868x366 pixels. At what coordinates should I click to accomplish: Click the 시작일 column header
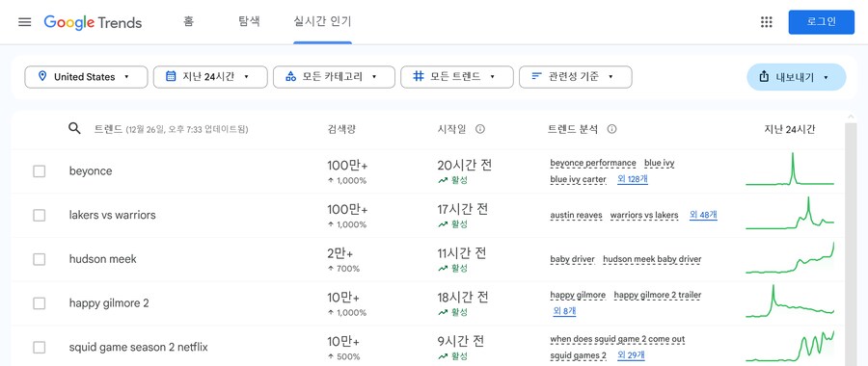point(451,129)
